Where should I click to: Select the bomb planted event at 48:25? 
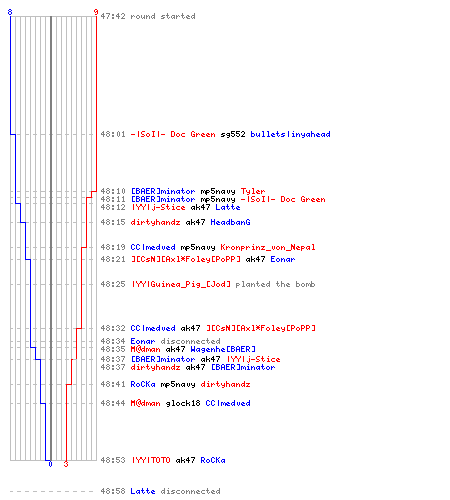click(x=208, y=284)
